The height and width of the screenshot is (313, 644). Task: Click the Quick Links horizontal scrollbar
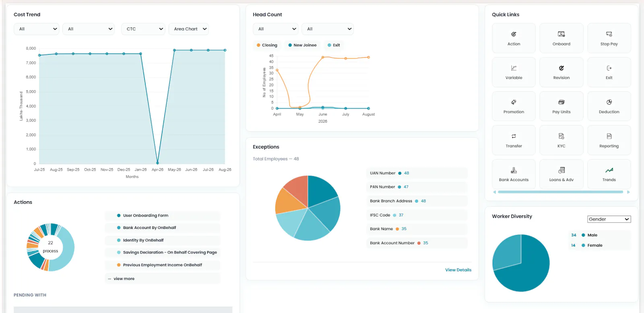560,192
